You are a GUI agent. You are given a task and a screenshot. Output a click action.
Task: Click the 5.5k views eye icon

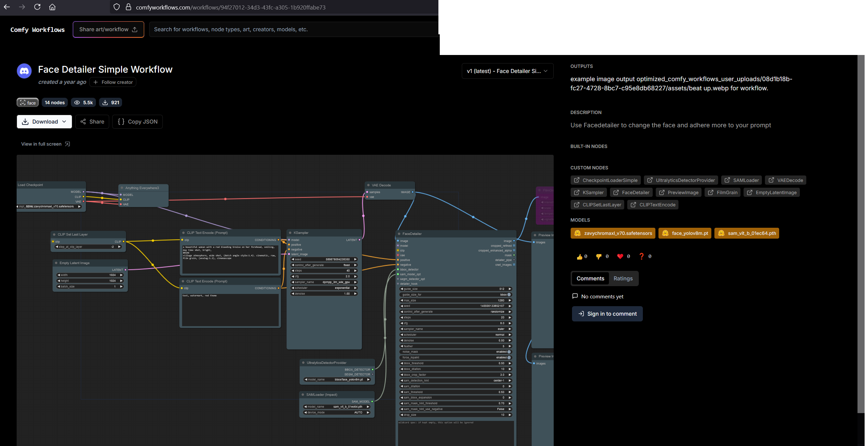(x=77, y=103)
